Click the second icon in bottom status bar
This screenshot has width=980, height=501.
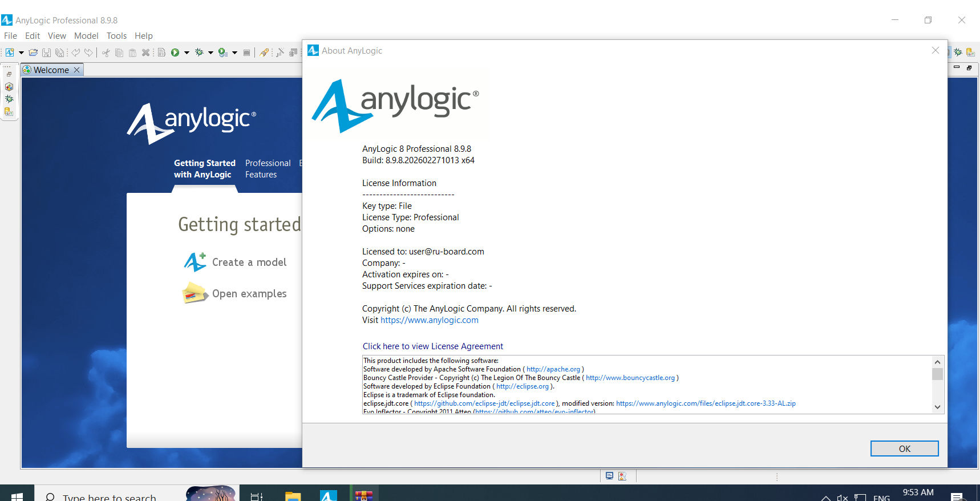coord(622,476)
